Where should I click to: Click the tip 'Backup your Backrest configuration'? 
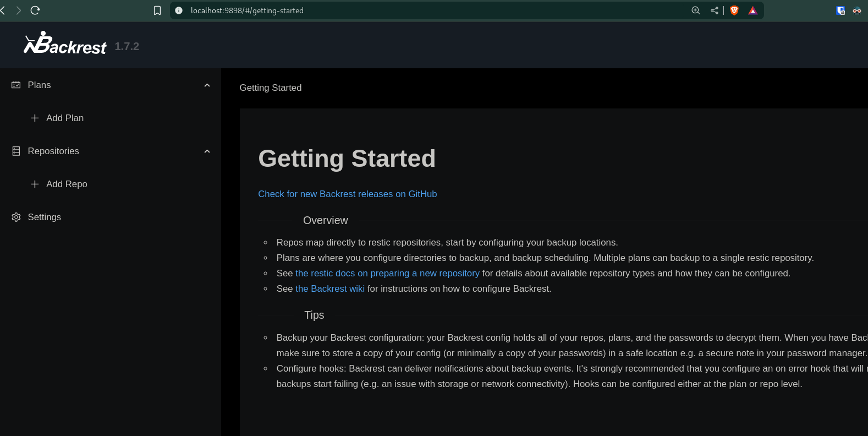coord(572,345)
